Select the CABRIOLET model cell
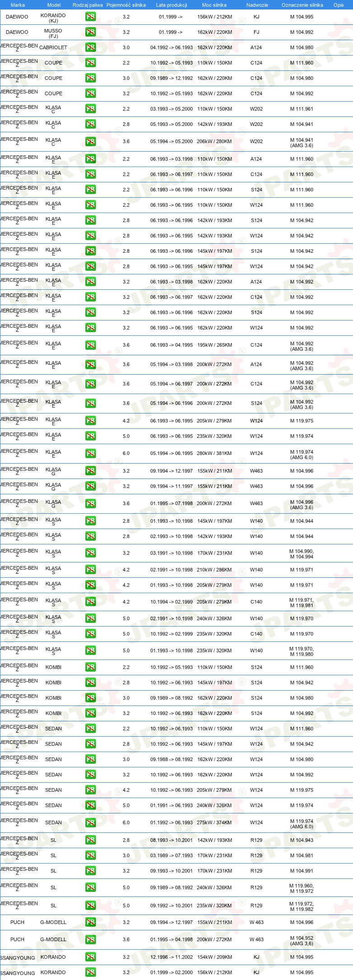The height and width of the screenshot is (980, 353). point(53,47)
